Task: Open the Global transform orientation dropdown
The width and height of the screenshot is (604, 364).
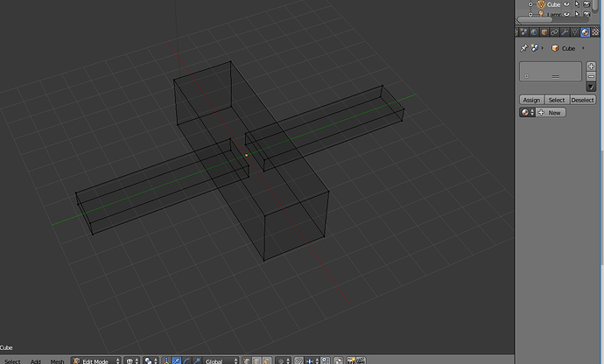Action: point(221,360)
